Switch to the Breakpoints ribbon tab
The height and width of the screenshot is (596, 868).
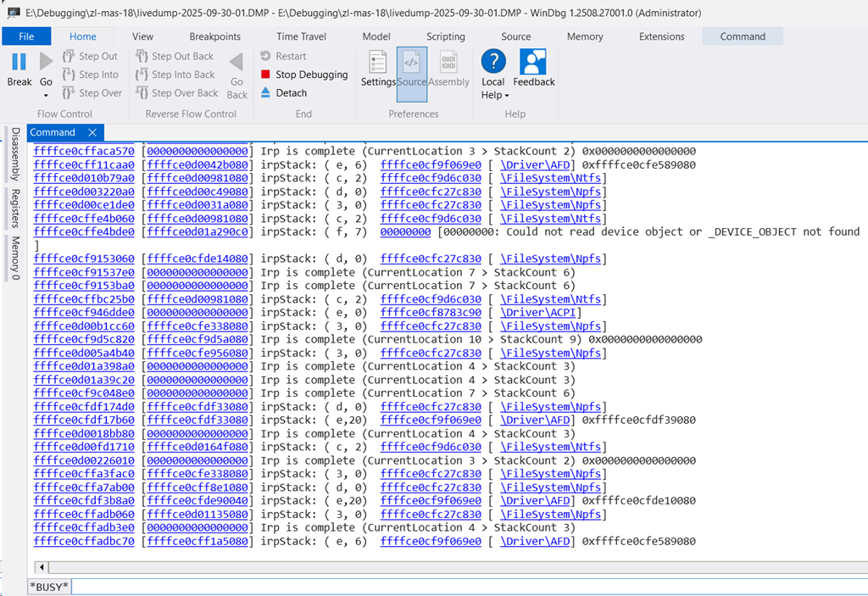coord(214,36)
